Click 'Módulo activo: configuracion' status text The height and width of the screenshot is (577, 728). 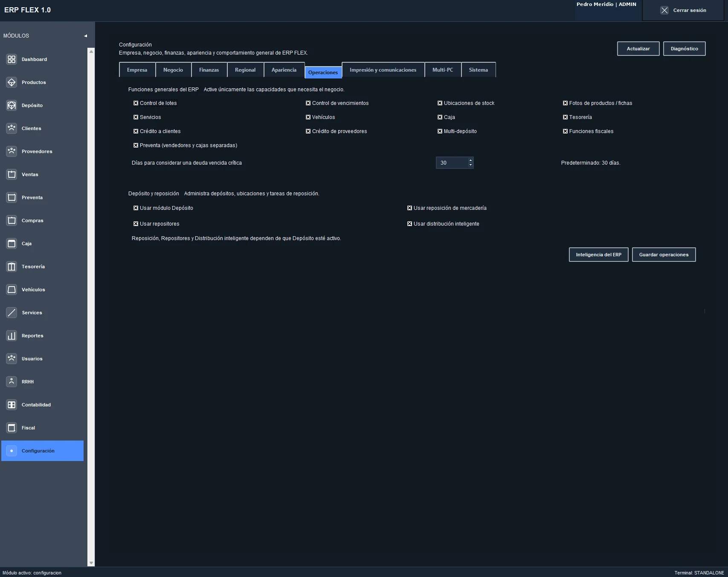tap(32, 573)
